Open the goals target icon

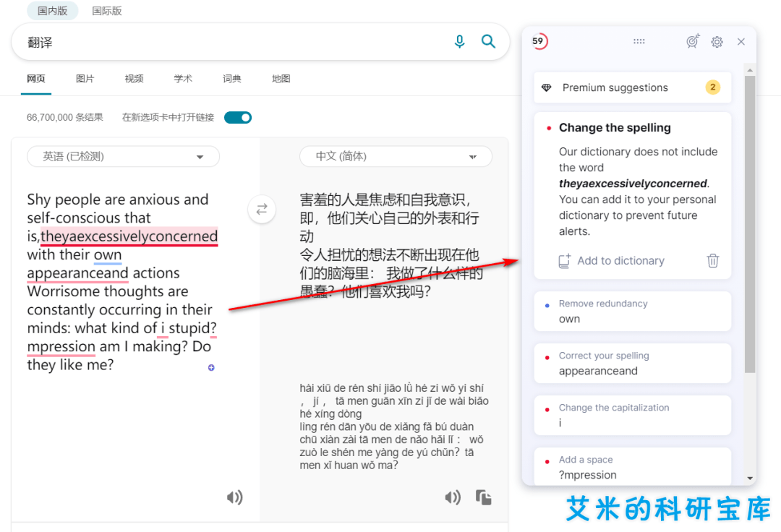pos(692,41)
